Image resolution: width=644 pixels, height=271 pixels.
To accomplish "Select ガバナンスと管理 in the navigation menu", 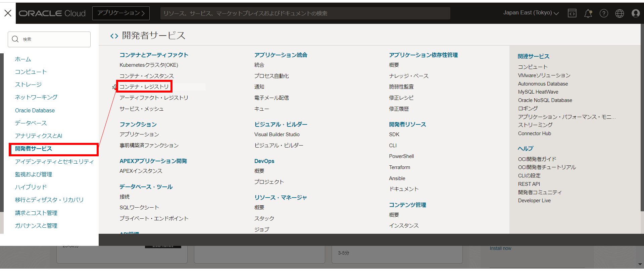I will click(x=36, y=226).
